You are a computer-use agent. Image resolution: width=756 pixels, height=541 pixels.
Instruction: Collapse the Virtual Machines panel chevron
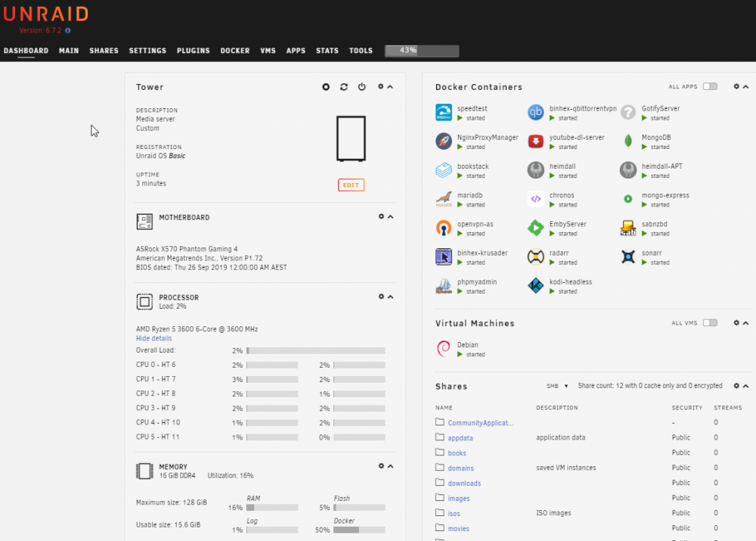(x=746, y=323)
